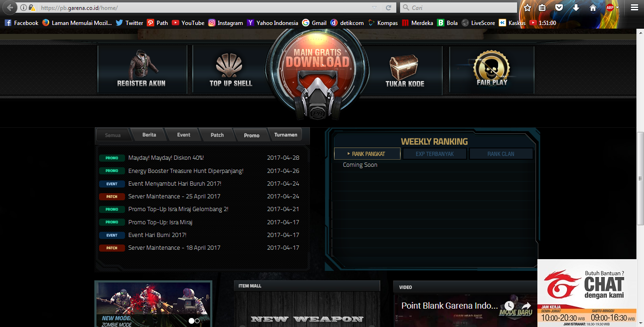Viewport: 644px width, 327px height.
Task: Click the New Weapon item mall image
Action: (x=307, y=309)
